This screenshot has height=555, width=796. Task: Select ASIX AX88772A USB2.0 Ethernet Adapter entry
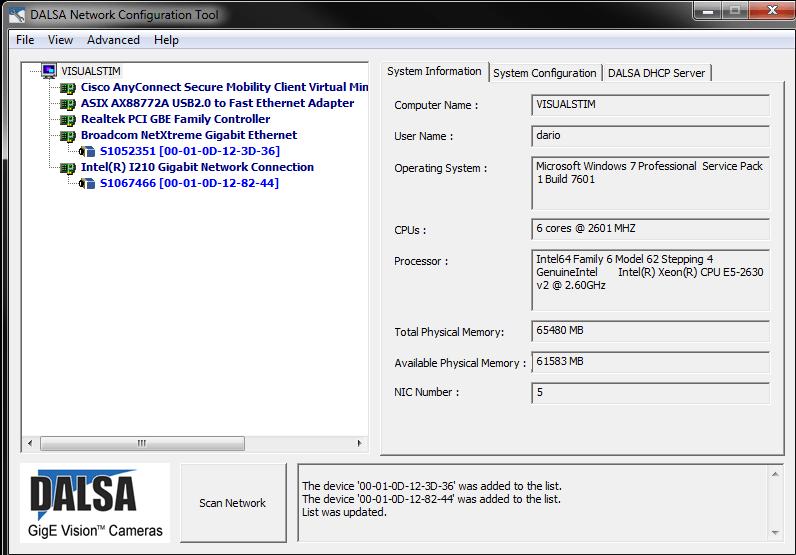[x=217, y=103]
